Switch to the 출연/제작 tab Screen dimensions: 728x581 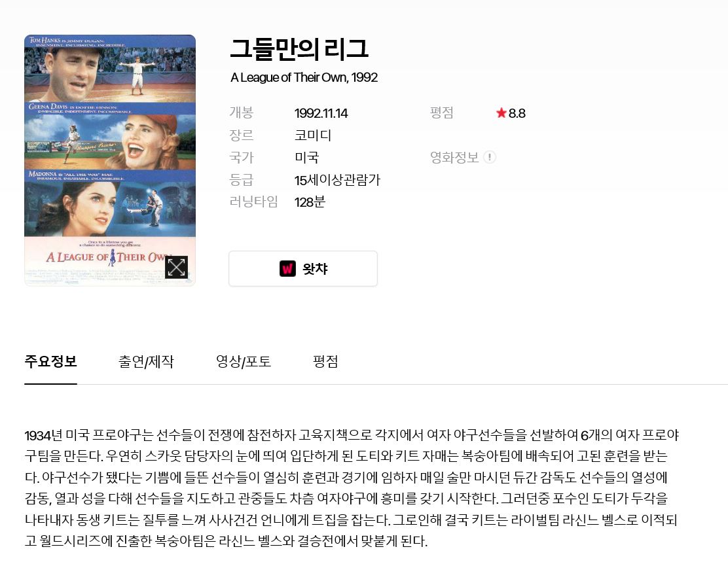[x=146, y=362]
